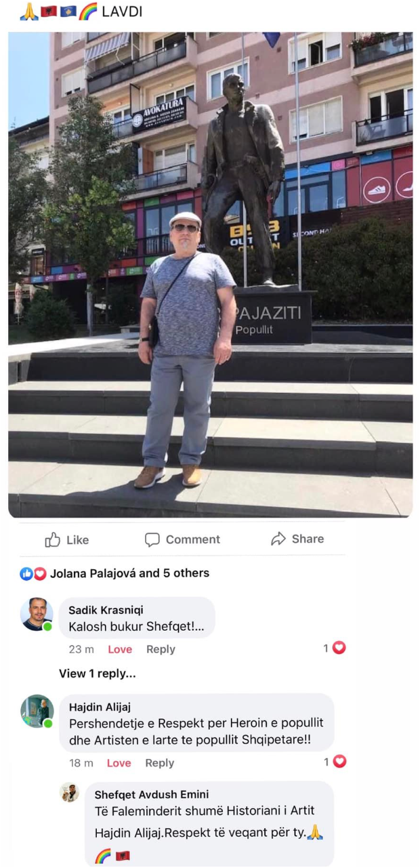Open the statue photo in the post

pyautogui.click(x=210, y=274)
